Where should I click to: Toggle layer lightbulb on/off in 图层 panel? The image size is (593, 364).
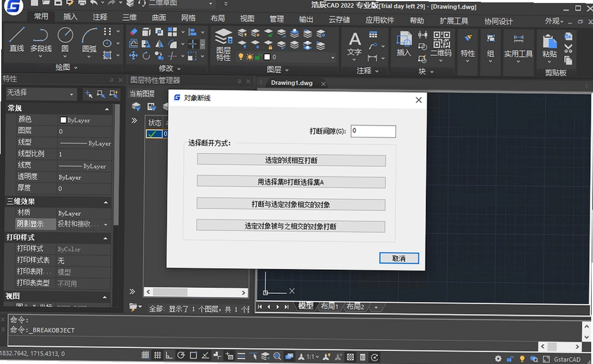pyautogui.click(x=240, y=57)
